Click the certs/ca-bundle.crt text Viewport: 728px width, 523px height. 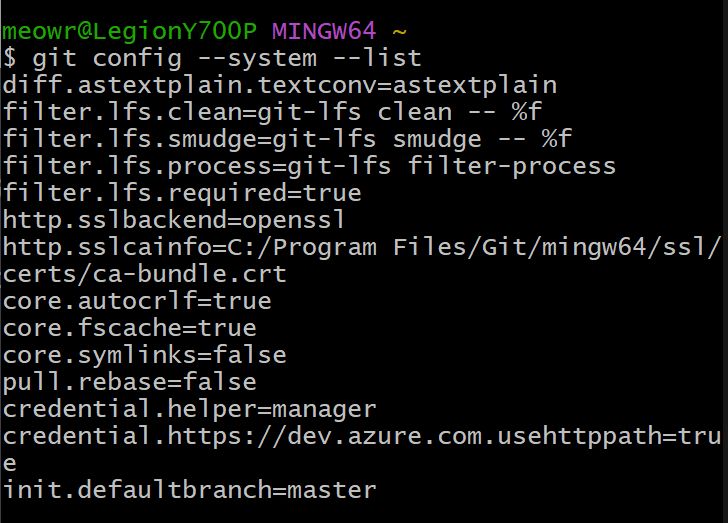coord(145,274)
